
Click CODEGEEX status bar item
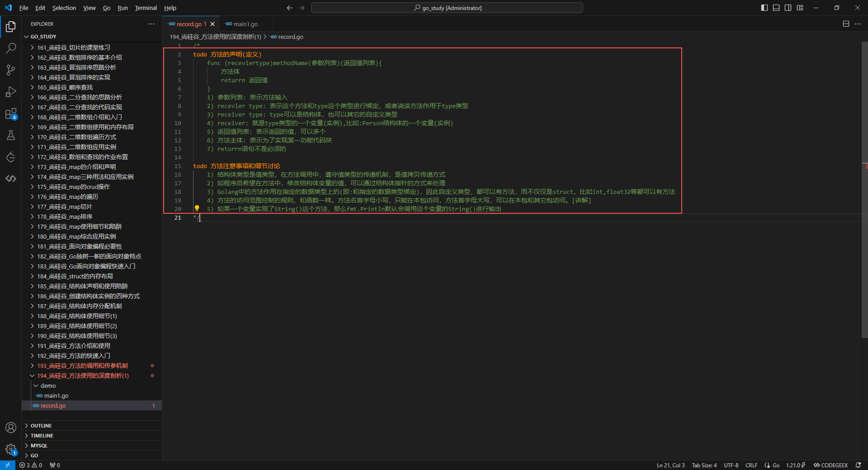click(x=831, y=465)
